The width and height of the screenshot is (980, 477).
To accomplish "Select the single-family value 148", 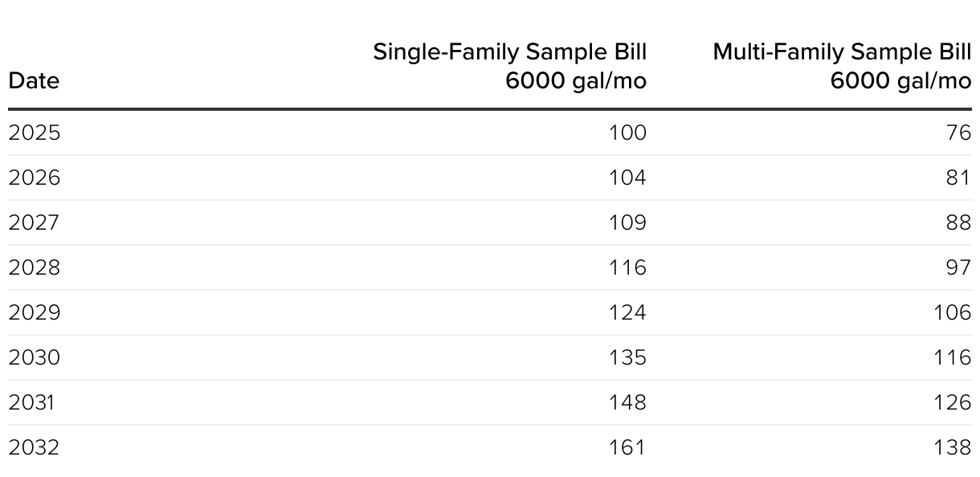I will (x=627, y=402).
